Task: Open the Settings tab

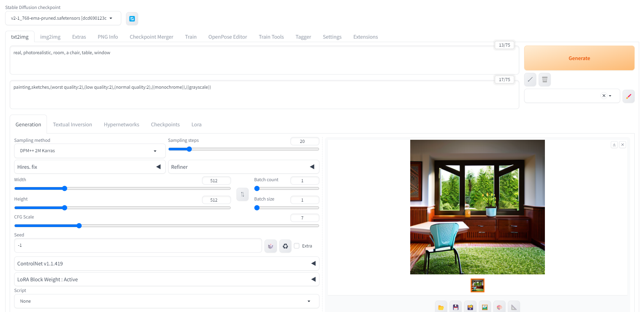Action: (332, 37)
